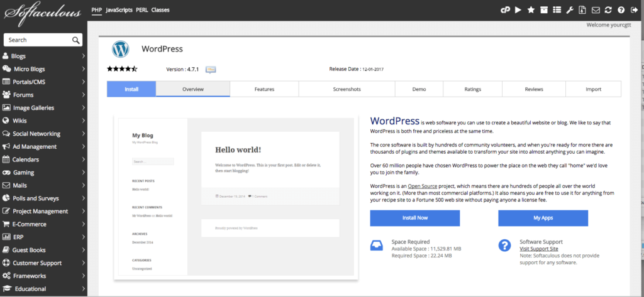Click the logout arrow icon

tap(634, 10)
